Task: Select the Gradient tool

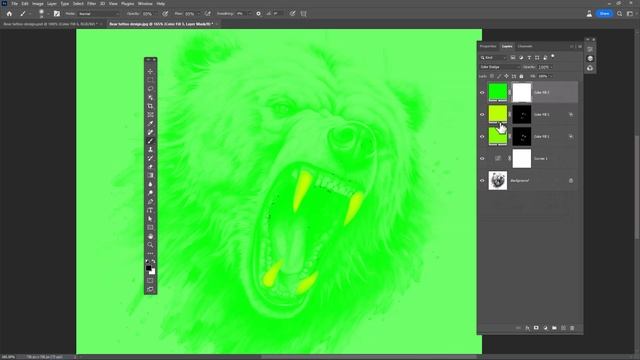Action: 150,175
